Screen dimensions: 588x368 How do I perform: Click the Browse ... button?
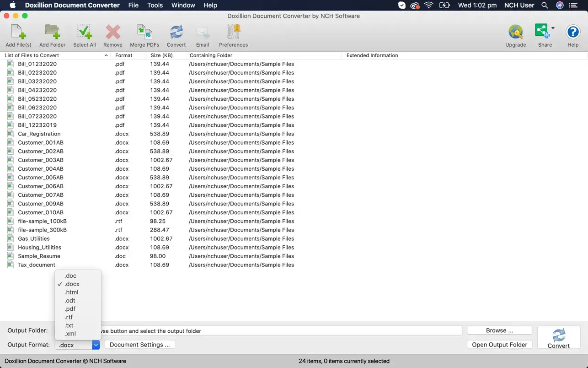(x=499, y=330)
